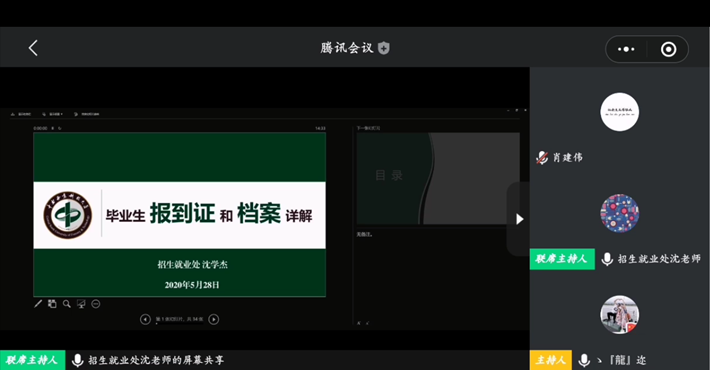Image resolution: width=710 pixels, height=370 pixels.
Task: Click 招生就业处 沈学杰 text on slide
Action: 192,264
